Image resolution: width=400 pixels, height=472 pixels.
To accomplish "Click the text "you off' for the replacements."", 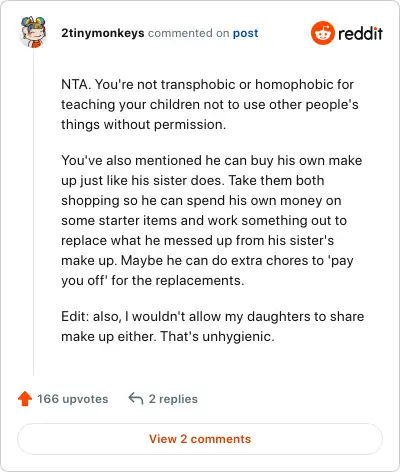I will 153,280.
